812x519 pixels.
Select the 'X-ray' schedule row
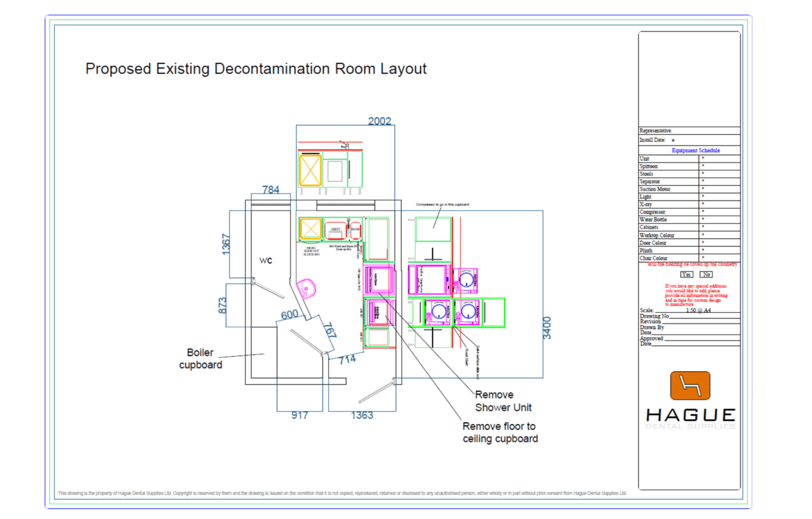pos(690,205)
